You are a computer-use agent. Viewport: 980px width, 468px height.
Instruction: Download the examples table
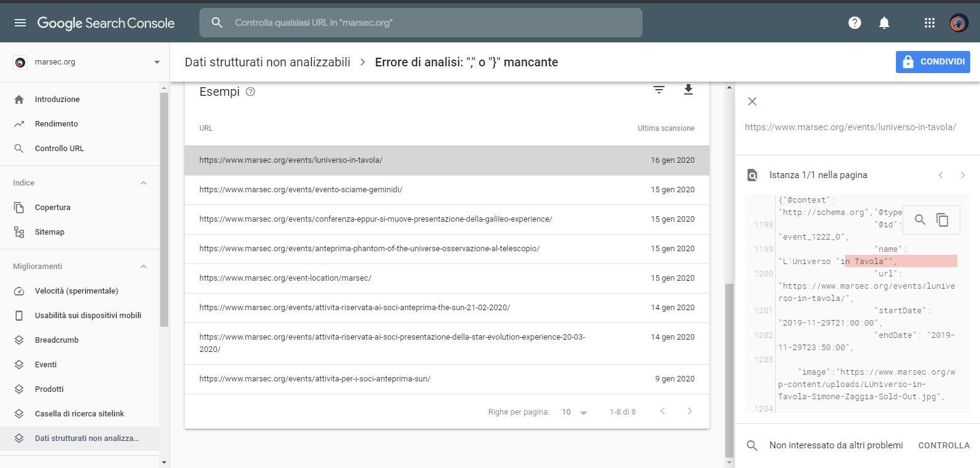click(x=688, y=90)
